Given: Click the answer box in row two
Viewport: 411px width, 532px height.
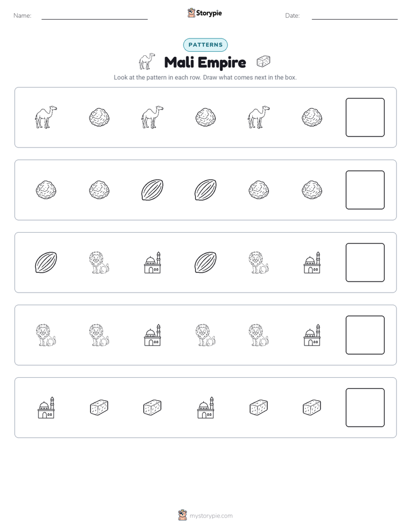Looking at the screenshot, I should click(x=365, y=190).
